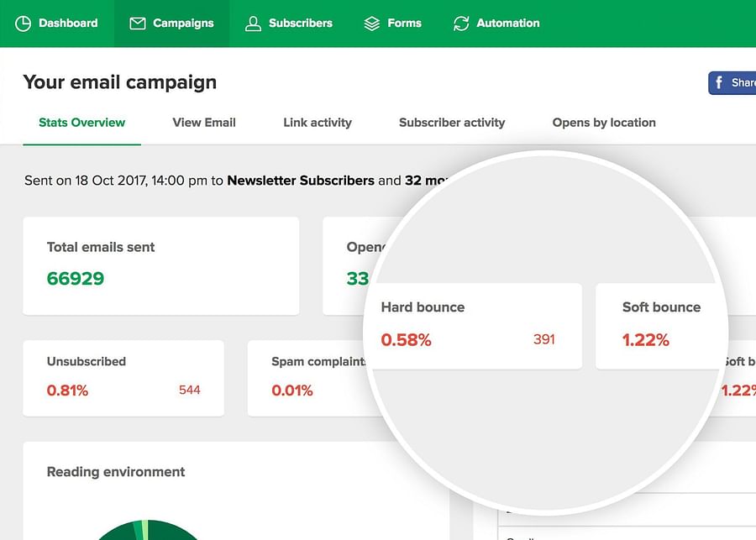
Task: Switch to the View Email tab
Action: click(x=203, y=123)
